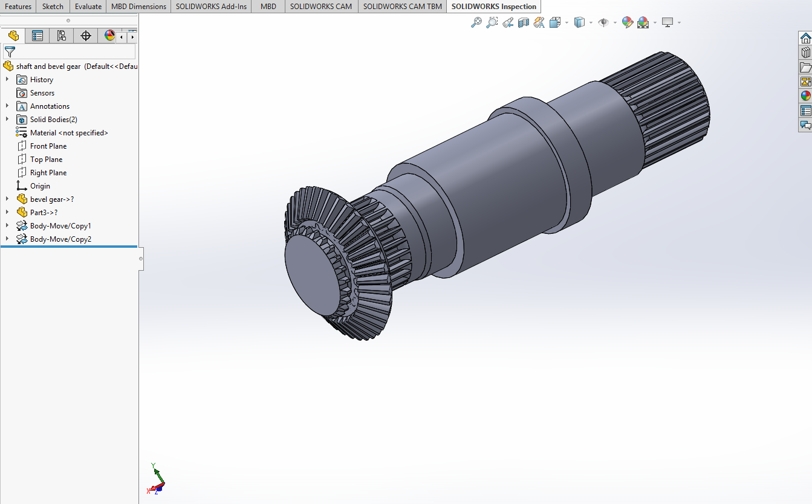The image size is (812, 504).
Task: Switch to the DisplayManager color ball tab
Action: click(x=109, y=36)
